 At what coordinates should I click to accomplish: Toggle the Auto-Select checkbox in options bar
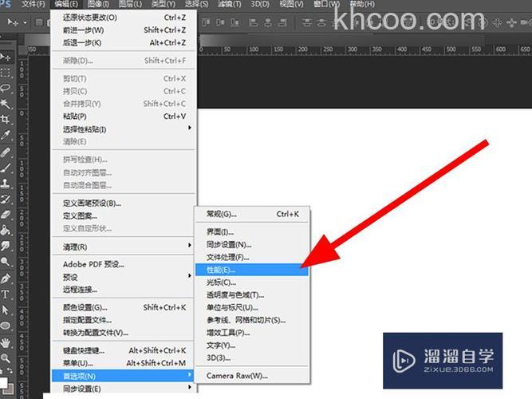[x=39, y=22]
